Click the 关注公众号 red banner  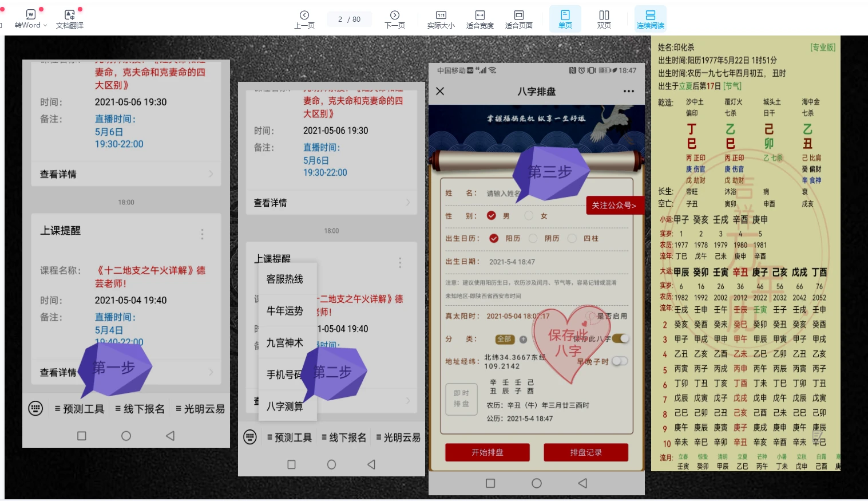click(613, 206)
